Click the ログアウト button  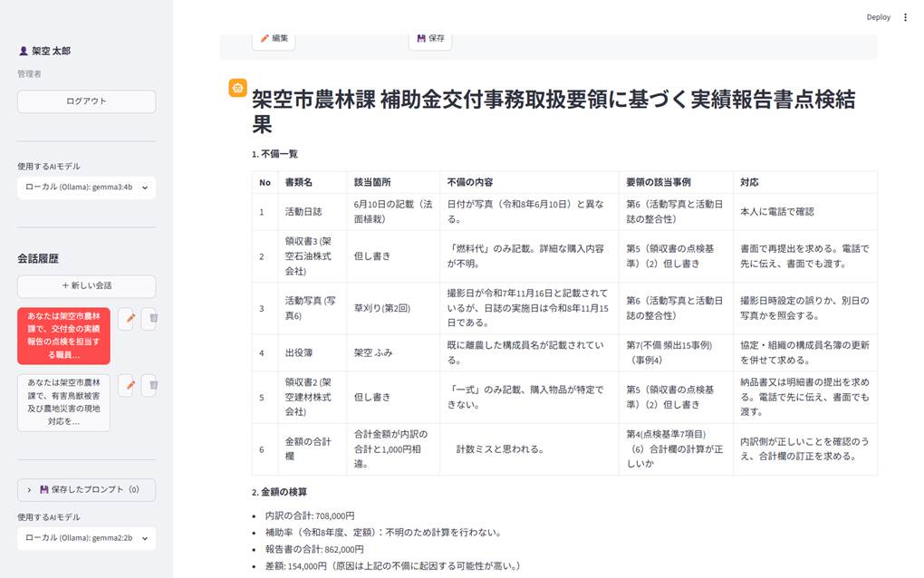[87, 101]
